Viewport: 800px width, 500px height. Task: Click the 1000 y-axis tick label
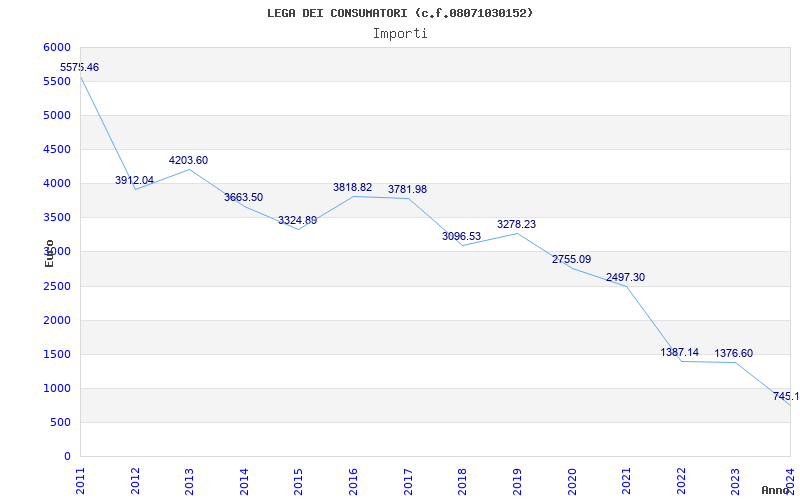58,388
